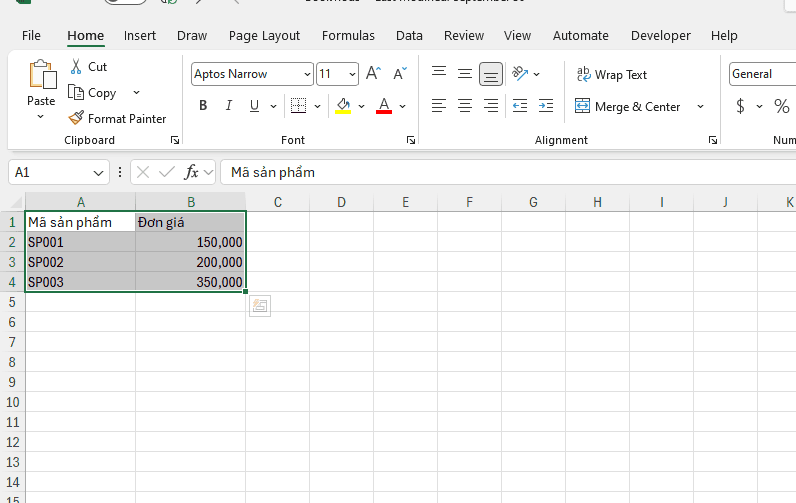The height and width of the screenshot is (503, 796).
Task: Expand underline style options arrow
Action: pyautogui.click(x=273, y=106)
